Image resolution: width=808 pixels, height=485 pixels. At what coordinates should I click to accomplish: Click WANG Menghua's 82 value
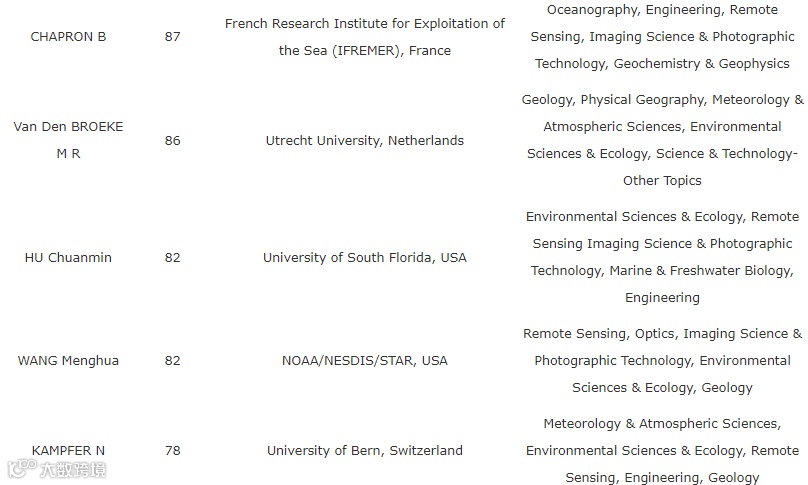click(173, 360)
